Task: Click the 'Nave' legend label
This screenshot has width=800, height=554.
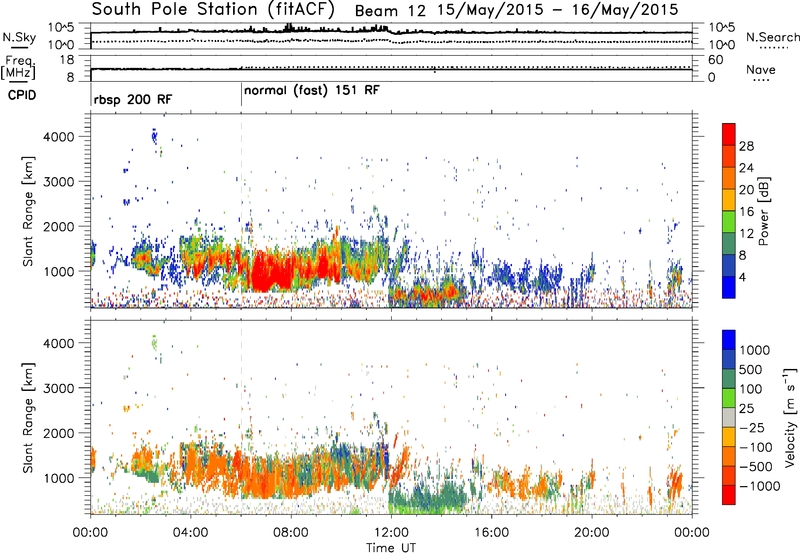Action: (761, 69)
